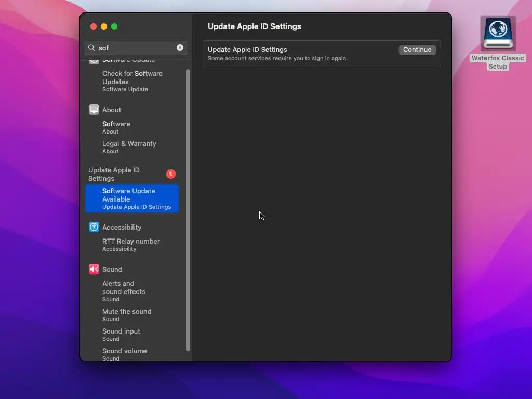The height and width of the screenshot is (399, 532).
Task: Select Sound volume result
Action: coord(132,354)
